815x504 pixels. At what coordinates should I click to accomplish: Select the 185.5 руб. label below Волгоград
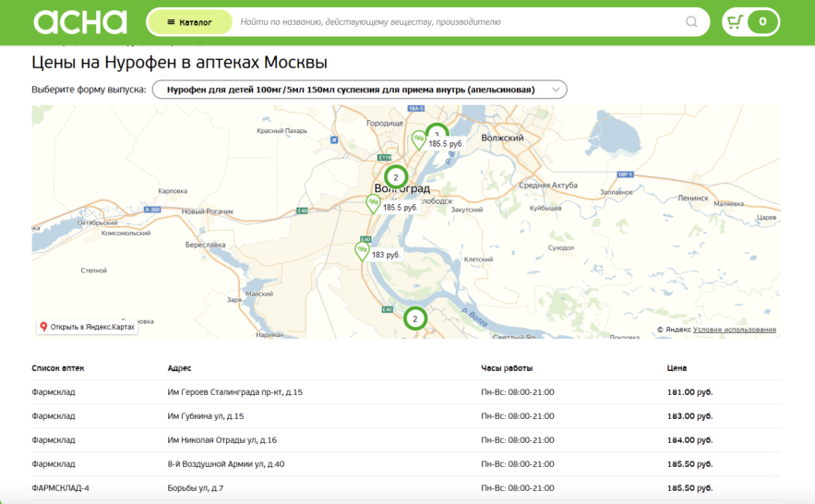401,208
